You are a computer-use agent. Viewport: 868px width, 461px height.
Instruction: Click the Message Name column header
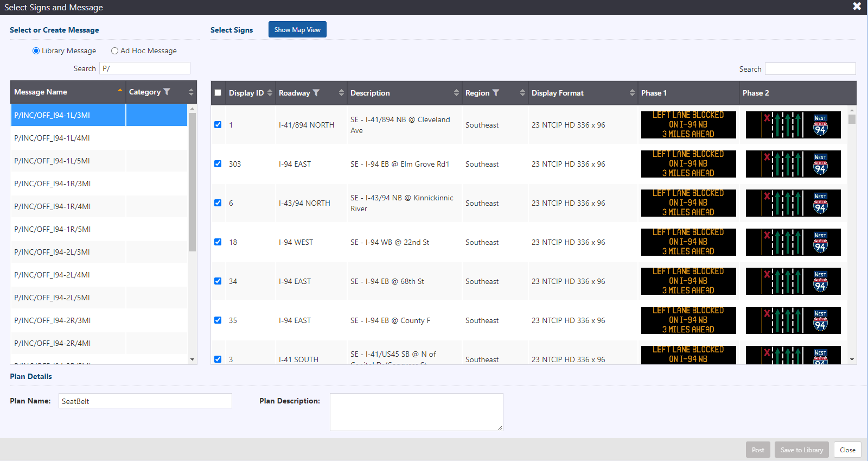coord(68,92)
